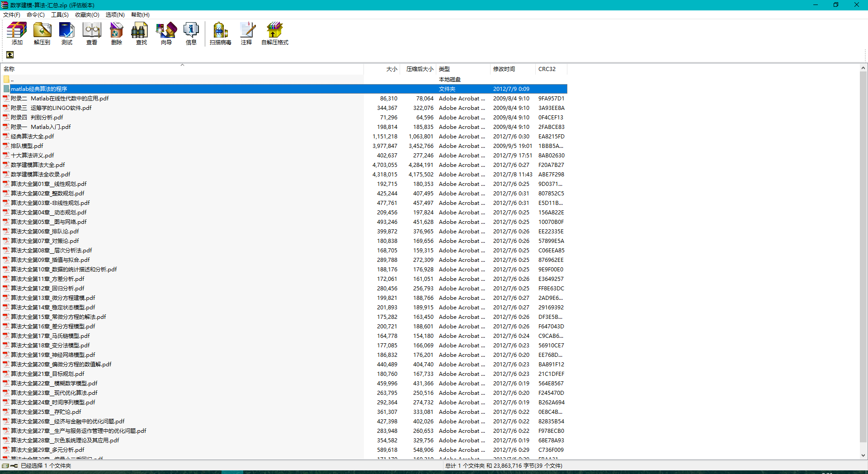The width and height of the screenshot is (868, 474).
Task: Click the Test (测试) archive icon
Action: 67,33
